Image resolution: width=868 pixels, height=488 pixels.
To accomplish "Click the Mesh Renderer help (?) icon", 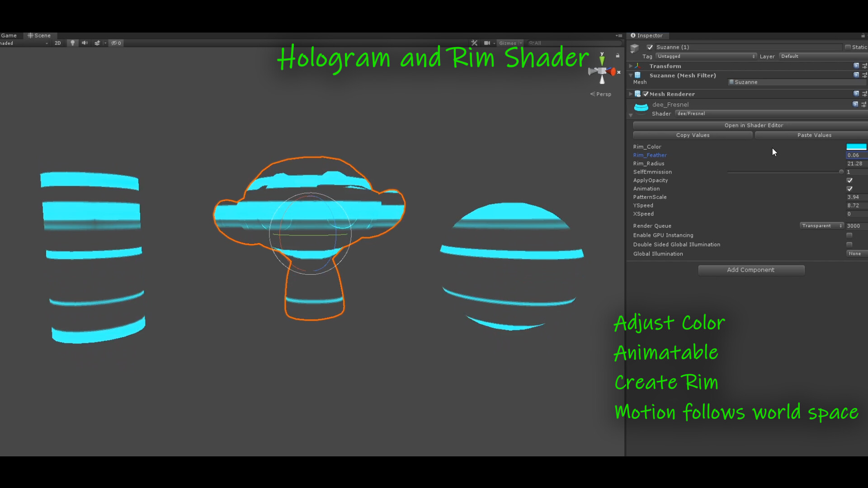I will pyautogui.click(x=855, y=94).
